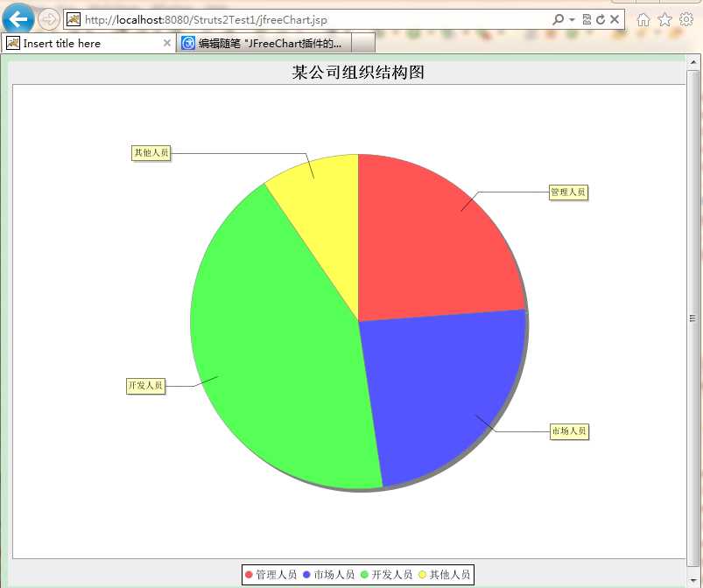Click the greyed forward arrow button
Viewport: 703px width, 588px height.
pos(48,20)
